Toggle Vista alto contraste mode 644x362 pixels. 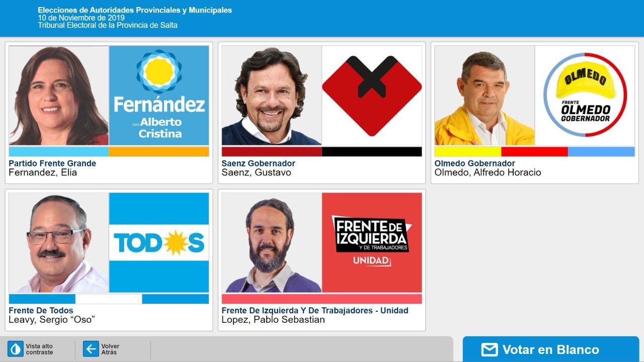31,349
